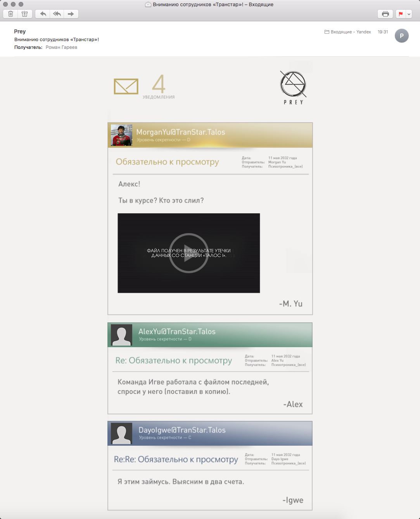
Task: Reply to the sender
Action: 43,14
